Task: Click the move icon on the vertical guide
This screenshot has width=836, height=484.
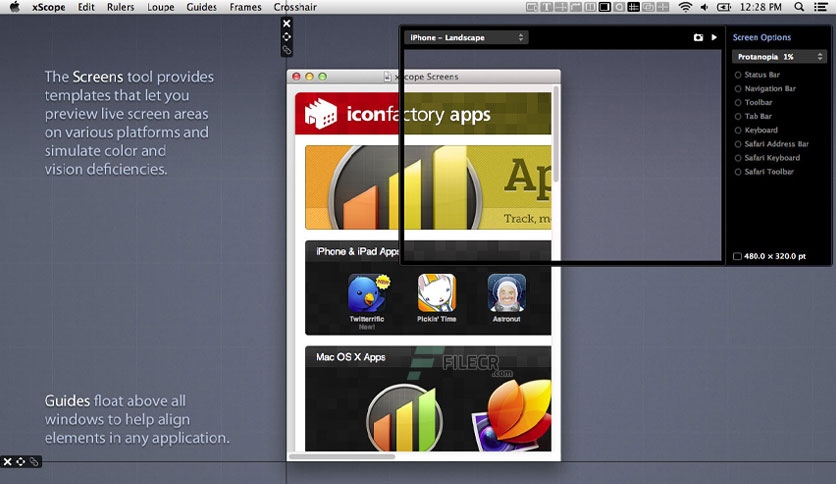Action: pos(287,37)
